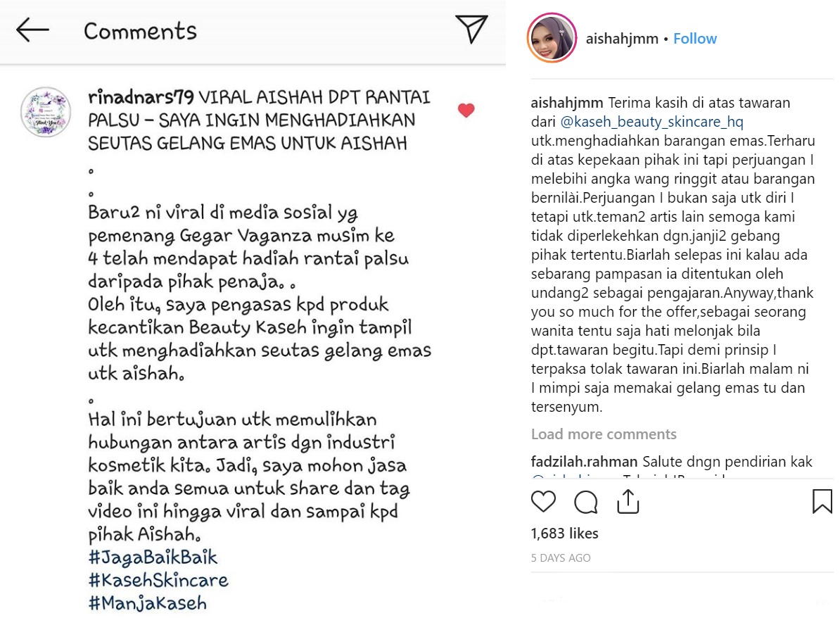840x618 pixels.
Task: Open the 5 DAYS AGO timestamp
Action: pyautogui.click(x=561, y=558)
